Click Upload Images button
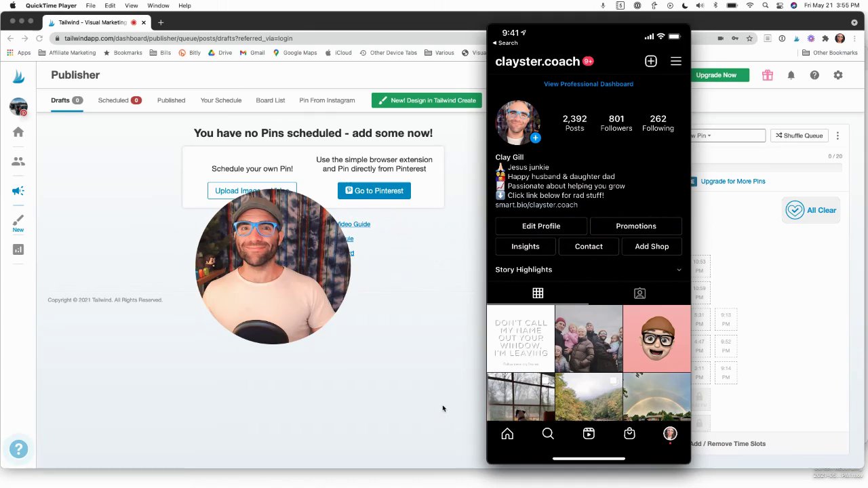 pos(252,190)
